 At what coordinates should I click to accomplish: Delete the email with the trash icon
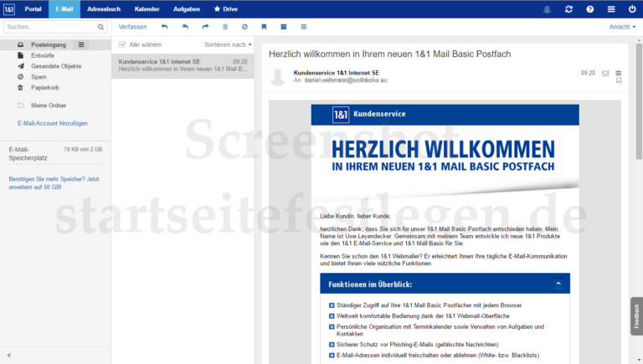point(225,27)
